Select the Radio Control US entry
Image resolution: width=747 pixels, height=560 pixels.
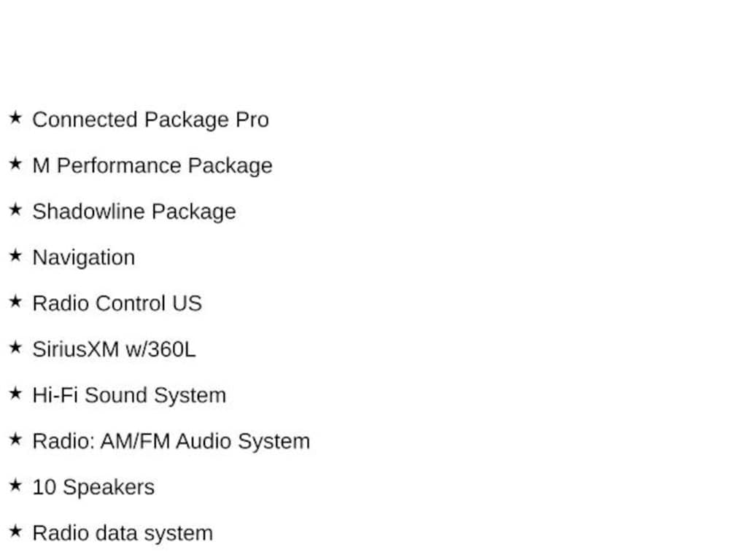coord(117,303)
